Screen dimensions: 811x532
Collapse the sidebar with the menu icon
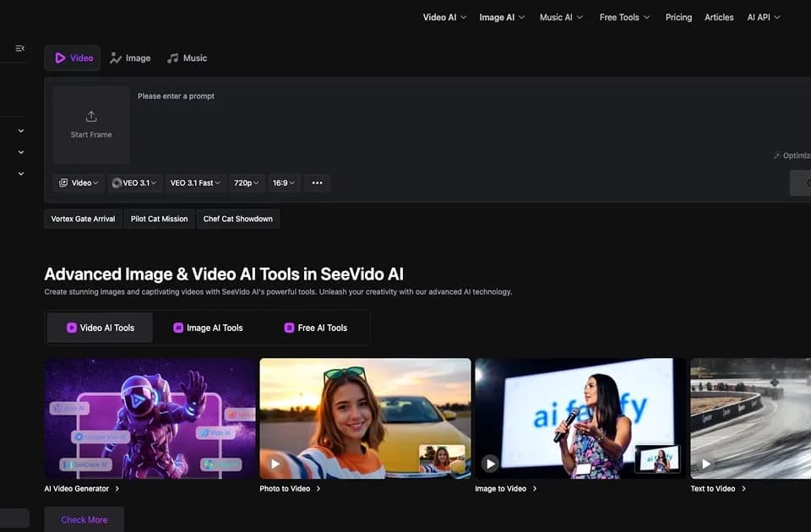pos(20,48)
